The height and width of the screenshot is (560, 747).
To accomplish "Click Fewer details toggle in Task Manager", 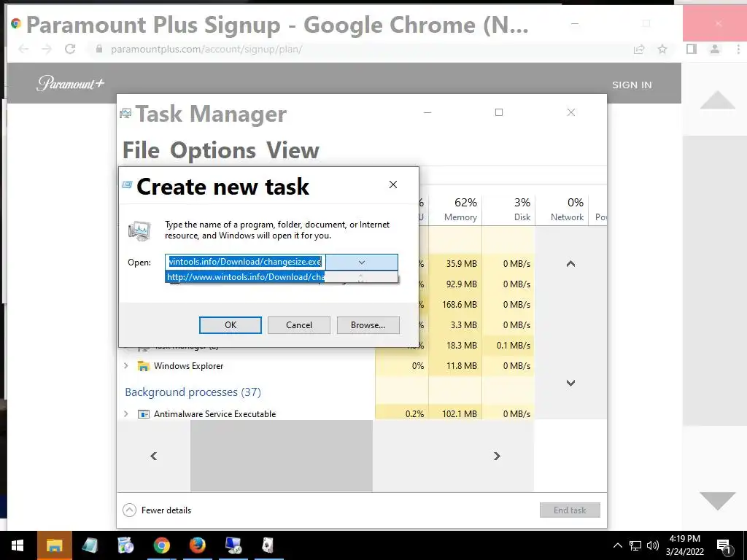I will pyautogui.click(x=158, y=510).
